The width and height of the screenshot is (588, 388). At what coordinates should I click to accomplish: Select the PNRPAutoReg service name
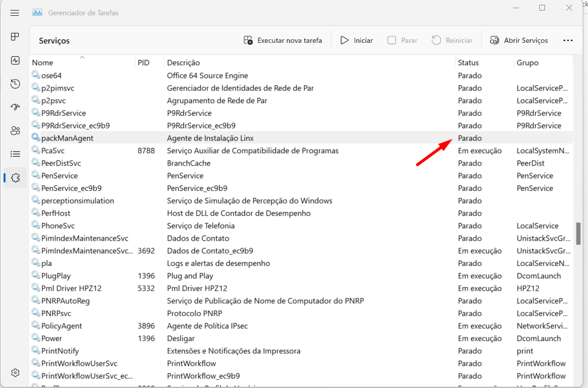click(65, 301)
